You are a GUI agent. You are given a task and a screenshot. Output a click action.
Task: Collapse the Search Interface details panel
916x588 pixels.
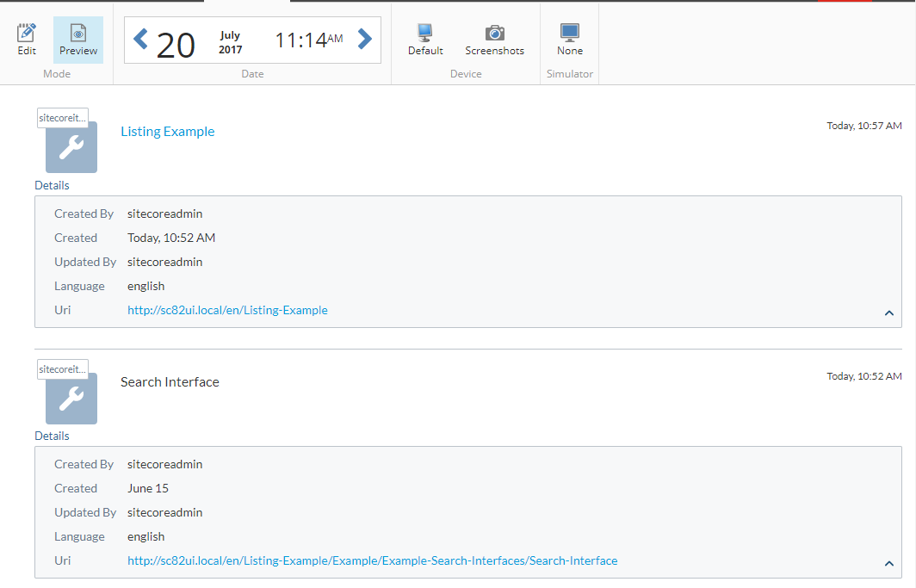click(x=888, y=564)
